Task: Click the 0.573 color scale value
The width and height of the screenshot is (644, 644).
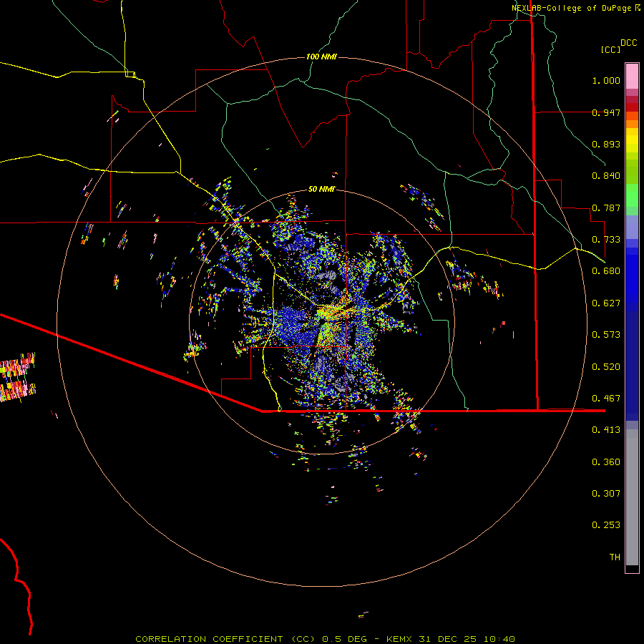Action: point(606,335)
